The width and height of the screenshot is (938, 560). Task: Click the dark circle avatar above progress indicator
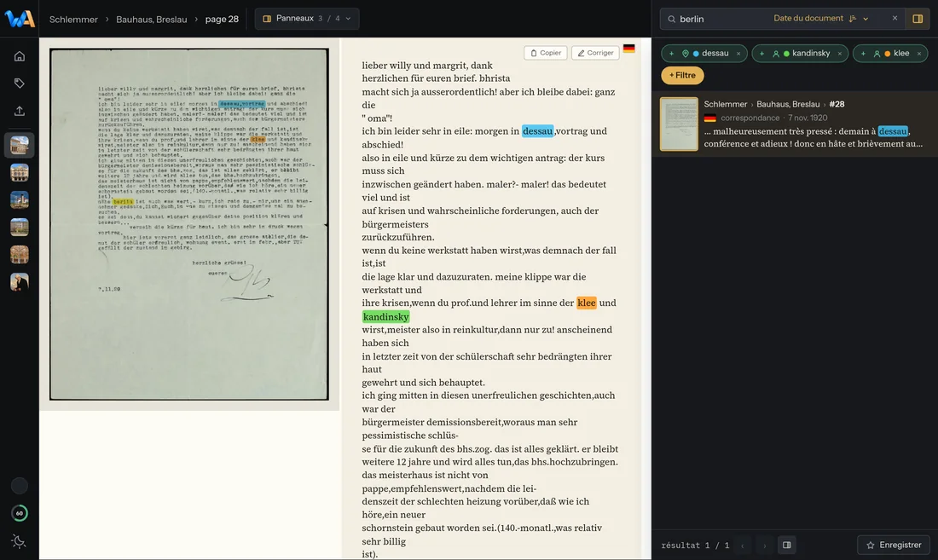click(19, 485)
